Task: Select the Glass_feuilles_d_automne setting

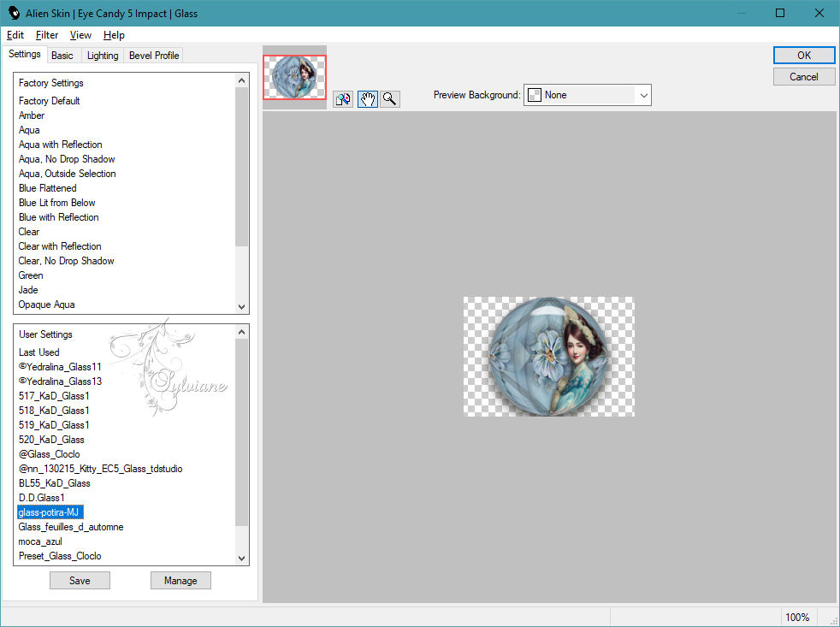Action: 71,527
